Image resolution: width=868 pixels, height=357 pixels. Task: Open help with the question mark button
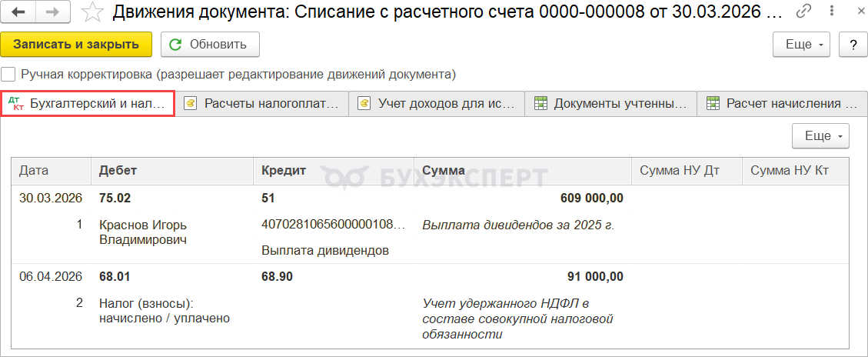pyautogui.click(x=853, y=45)
